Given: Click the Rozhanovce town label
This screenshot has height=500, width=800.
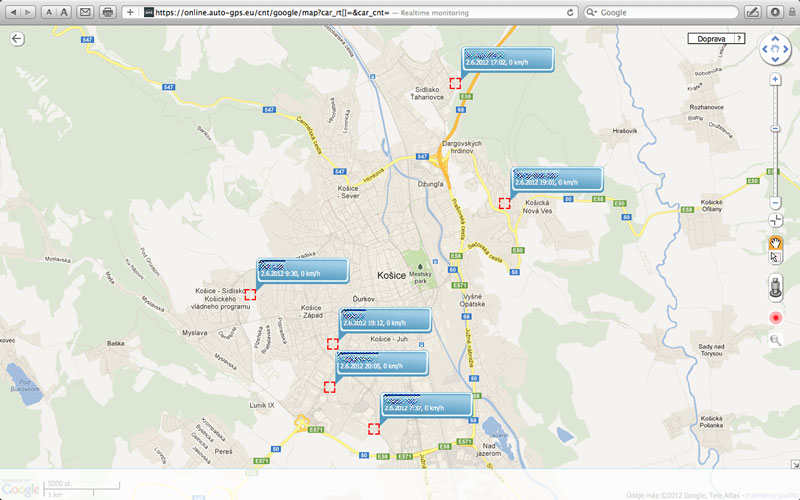Looking at the screenshot, I should pyautogui.click(x=707, y=107).
